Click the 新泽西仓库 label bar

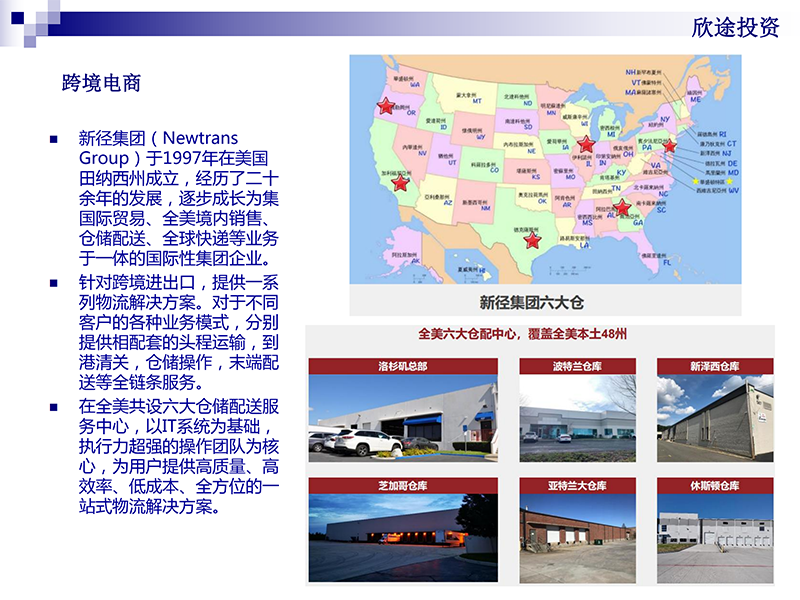(715, 366)
